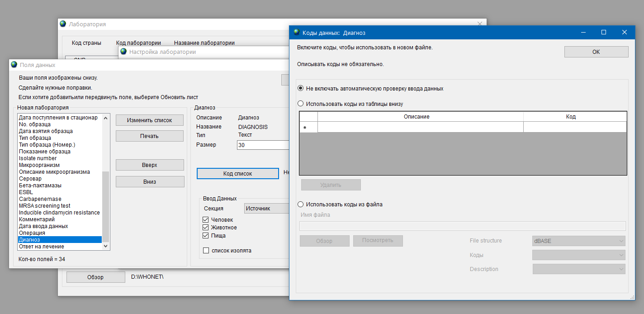The image size is (644, 314).
Task: Click field list scrollbar up arrow
Action: [106, 118]
